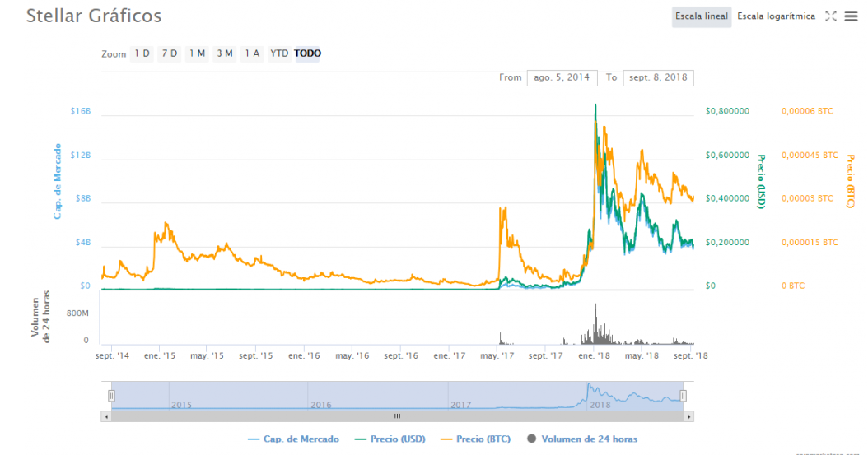Toggle Precio (BTC) series legend
Screen dimensions: 868x455
[475, 439]
